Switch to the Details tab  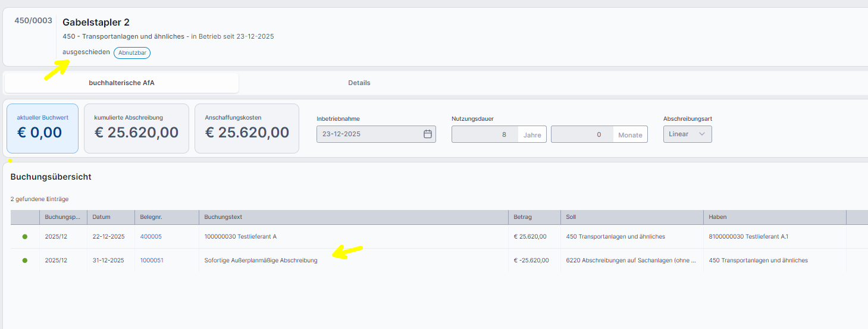[x=359, y=83]
